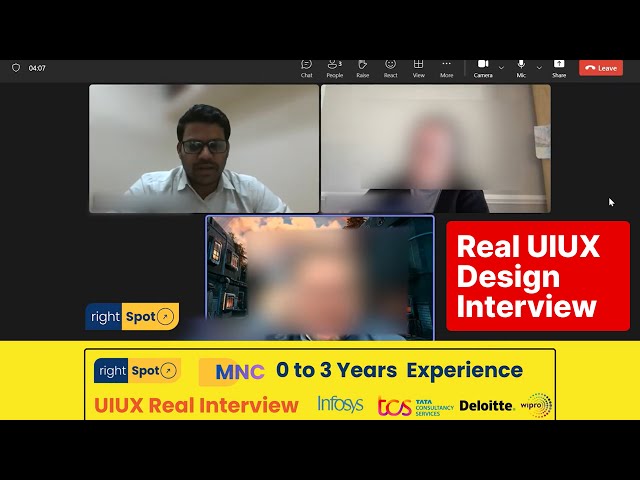Select the highlighted bottom video tile
Image resolution: width=640 pixels, height=480 pixels.
coord(320,278)
